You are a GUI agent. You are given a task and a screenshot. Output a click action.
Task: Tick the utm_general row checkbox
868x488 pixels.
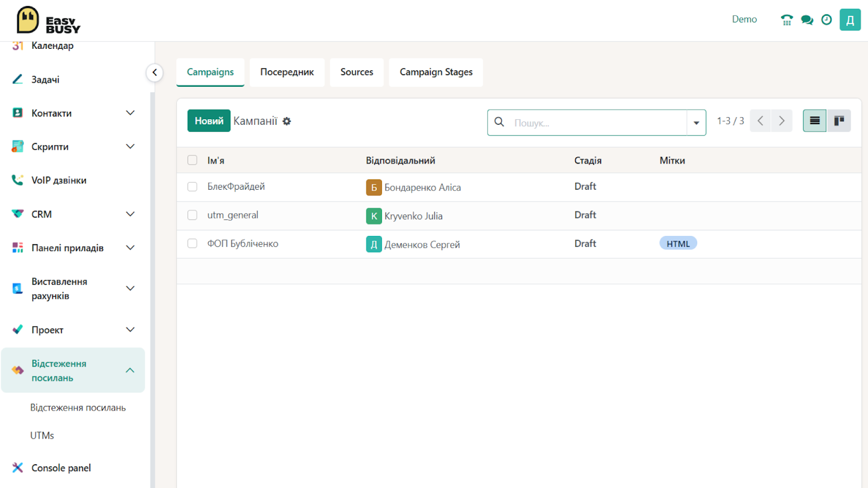click(192, 215)
